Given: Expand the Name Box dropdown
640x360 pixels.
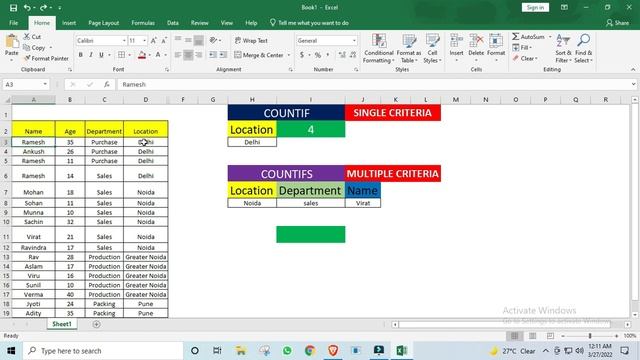Looking at the screenshot, I should 45,84.
